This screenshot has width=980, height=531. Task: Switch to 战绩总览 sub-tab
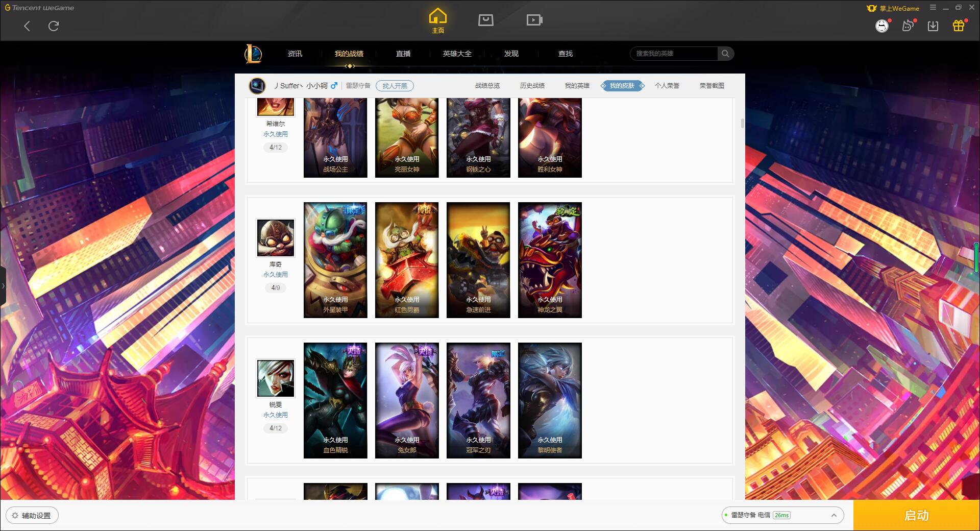point(487,86)
